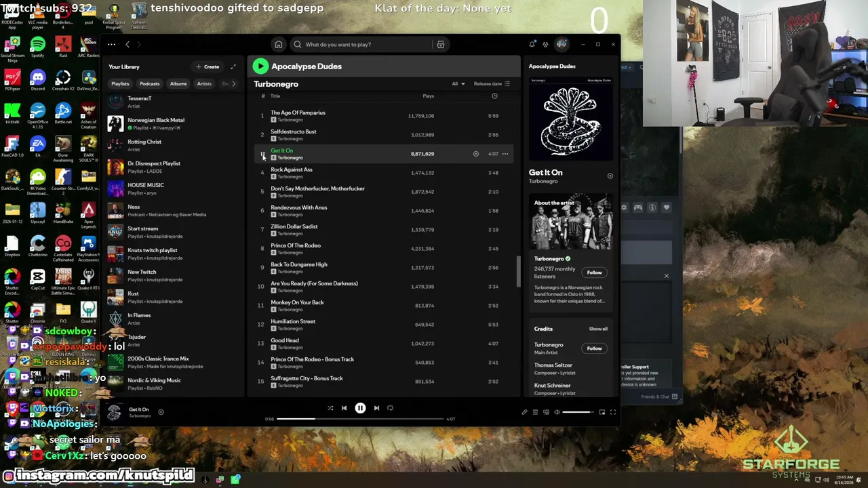Open the About the artist band photo
The width and height of the screenshot is (868, 488).
click(571, 222)
